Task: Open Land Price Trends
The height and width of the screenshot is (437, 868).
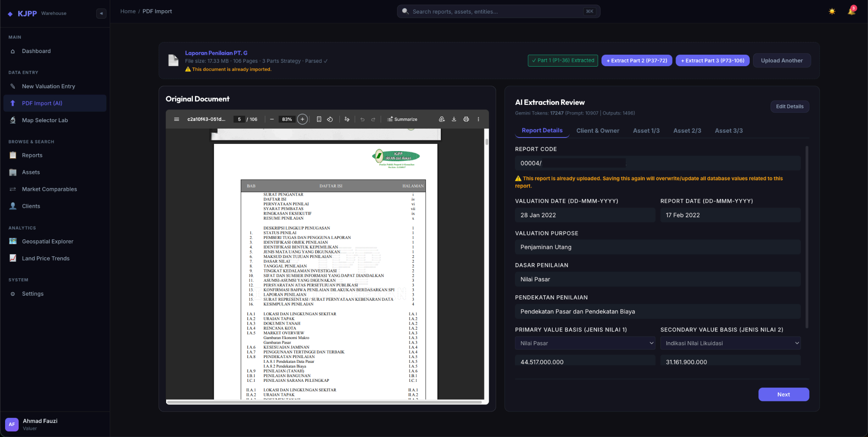Action: (55, 258)
